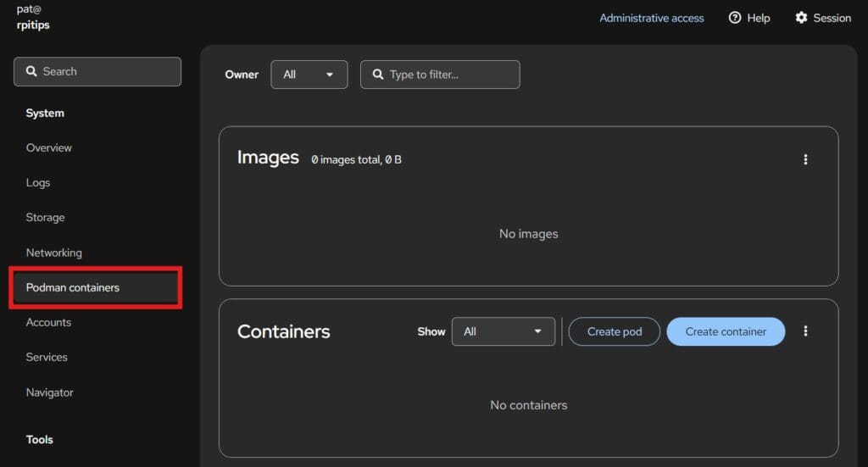Expand the Owner dropdown

coord(309,75)
